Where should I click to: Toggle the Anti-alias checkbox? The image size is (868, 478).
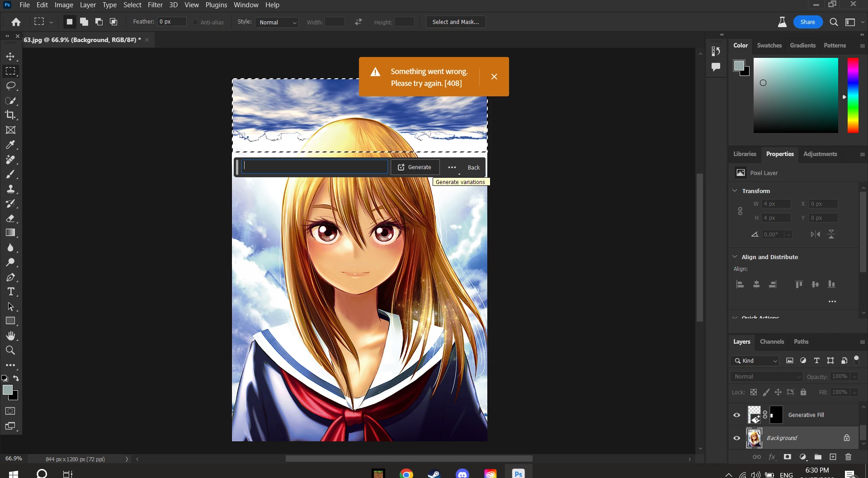pyautogui.click(x=195, y=22)
